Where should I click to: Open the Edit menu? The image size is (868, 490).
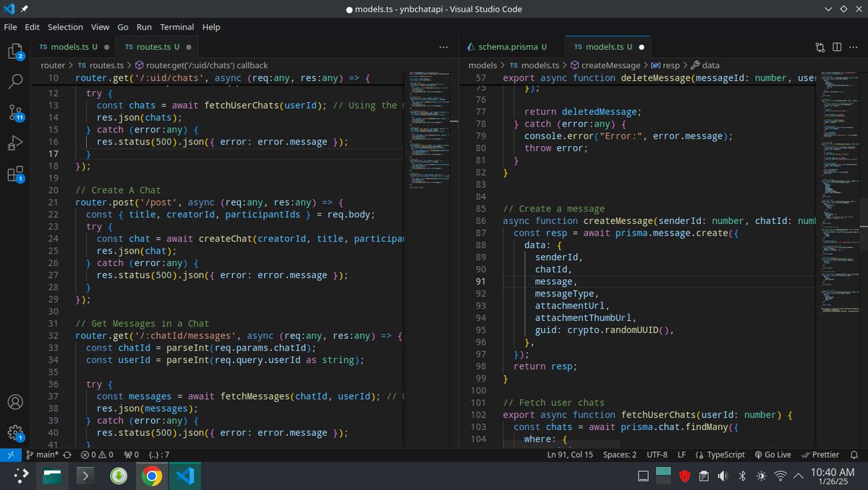click(32, 27)
